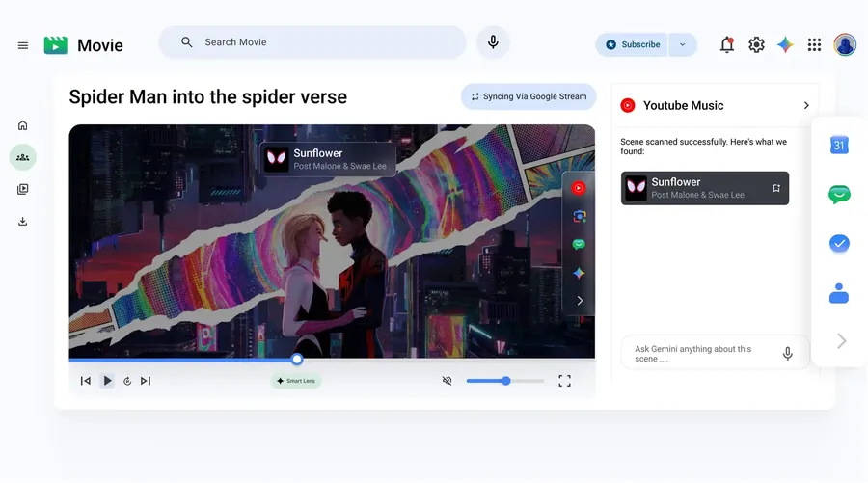
Task: Open Gemini sparkle in video side toolbar
Action: click(579, 273)
